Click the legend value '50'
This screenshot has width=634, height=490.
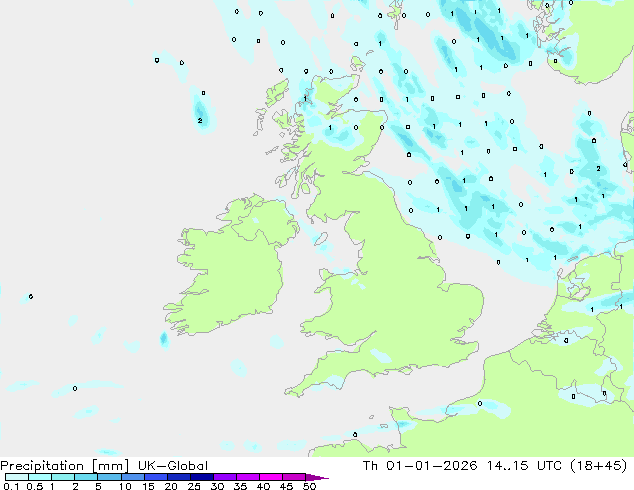click(309, 486)
